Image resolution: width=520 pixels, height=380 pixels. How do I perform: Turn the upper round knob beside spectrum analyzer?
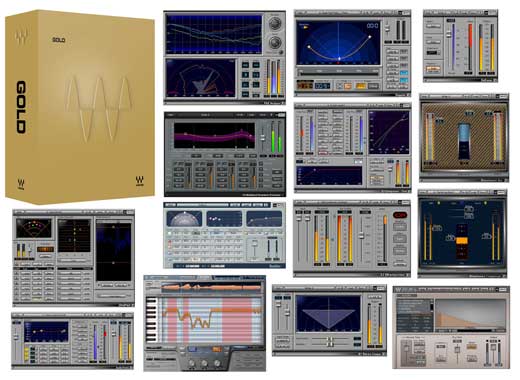pos(275,23)
